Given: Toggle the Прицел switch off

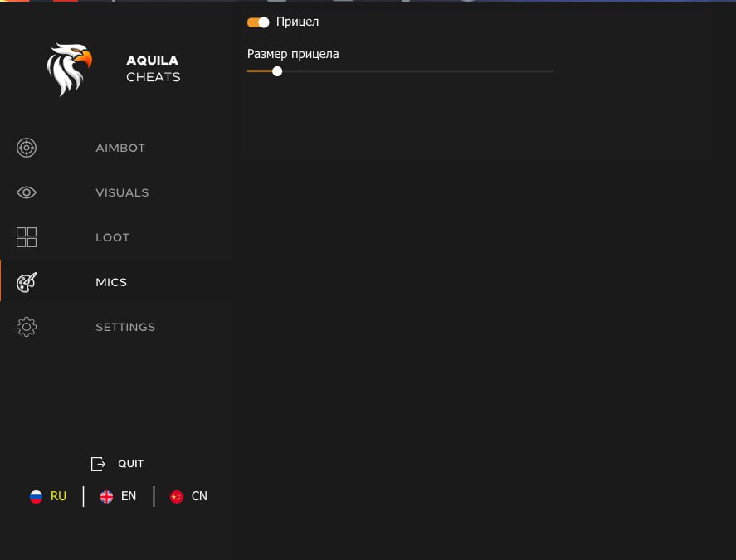Looking at the screenshot, I should pyautogui.click(x=258, y=22).
